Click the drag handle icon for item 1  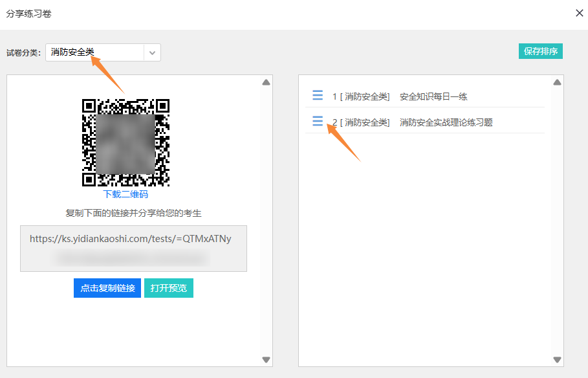pyautogui.click(x=318, y=95)
